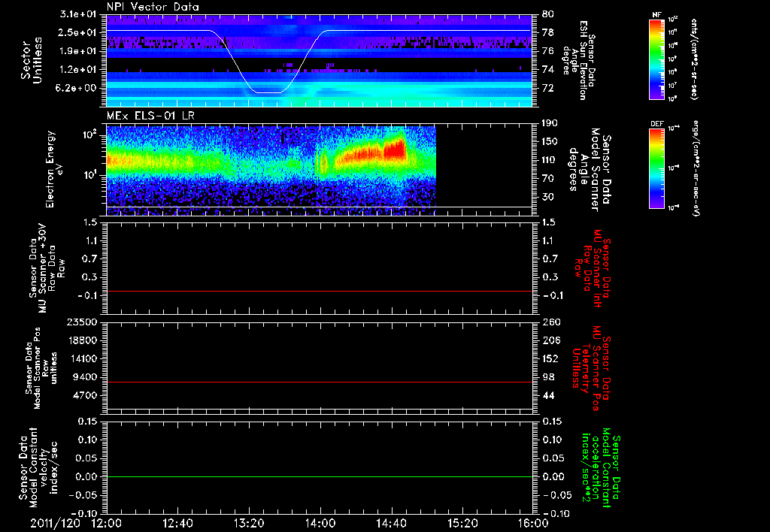Click the 16:00 time axis label
This screenshot has height=532, width=770.
pos(533,523)
